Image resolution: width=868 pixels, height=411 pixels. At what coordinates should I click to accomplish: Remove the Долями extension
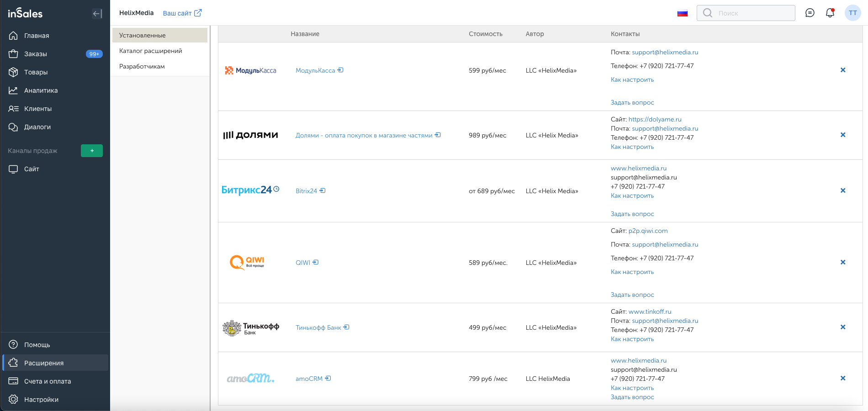[x=843, y=135]
